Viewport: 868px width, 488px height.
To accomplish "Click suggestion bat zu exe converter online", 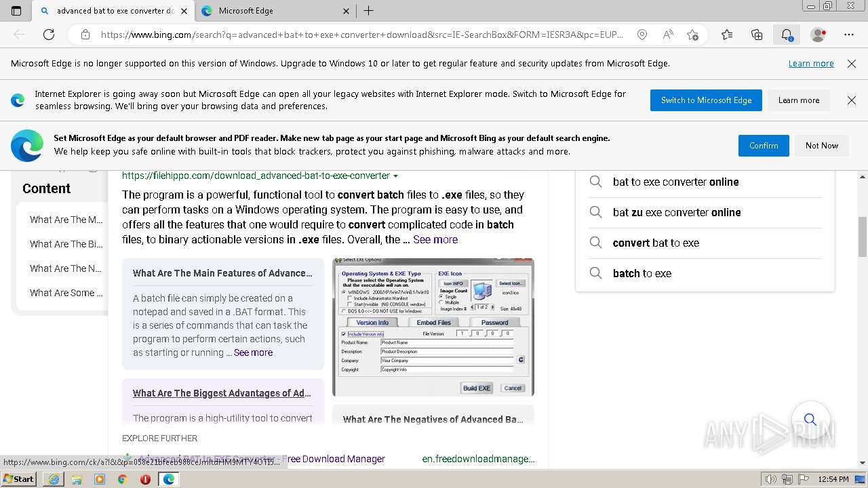I will click(x=677, y=212).
